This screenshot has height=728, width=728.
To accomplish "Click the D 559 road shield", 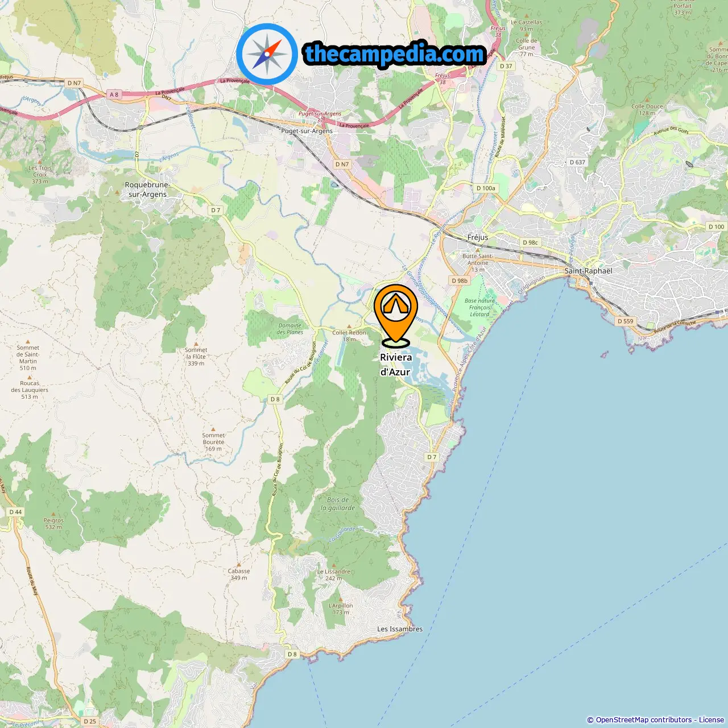I will 625,321.
